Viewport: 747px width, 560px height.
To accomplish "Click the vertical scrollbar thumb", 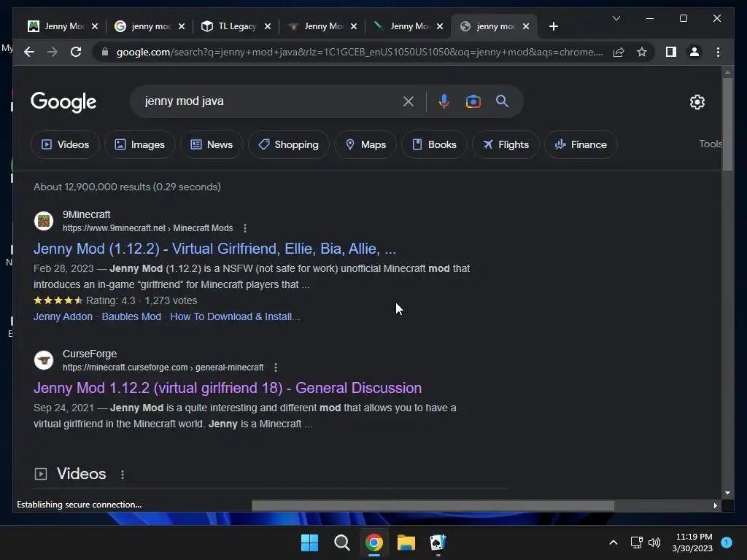I will (727, 124).
